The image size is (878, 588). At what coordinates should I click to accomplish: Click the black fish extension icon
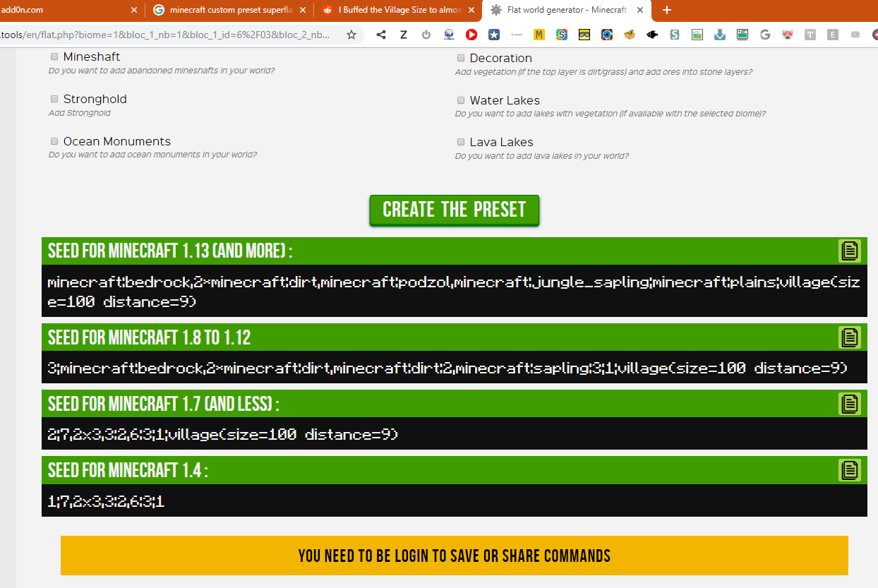(652, 35)
